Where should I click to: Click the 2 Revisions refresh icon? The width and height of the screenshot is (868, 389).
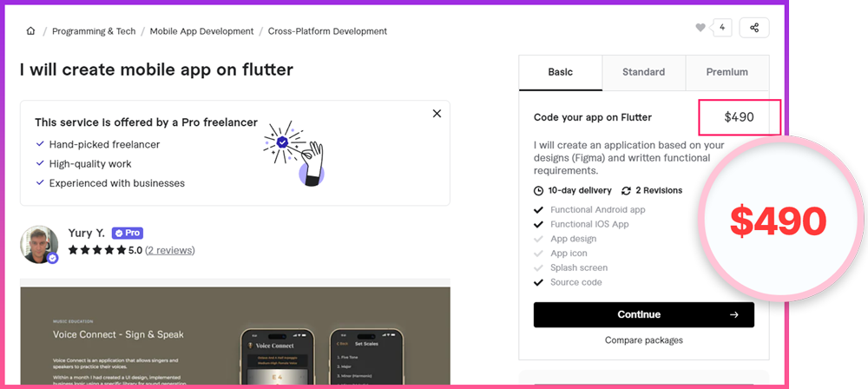[x=627, y=190]
